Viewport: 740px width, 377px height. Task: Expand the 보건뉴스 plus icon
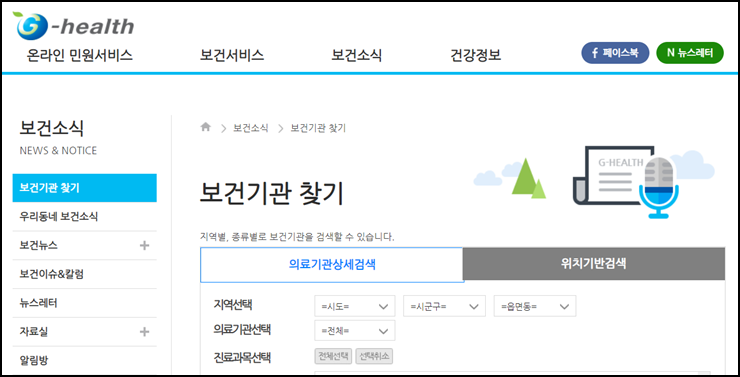pyautogui.click(x=144, y=245)
